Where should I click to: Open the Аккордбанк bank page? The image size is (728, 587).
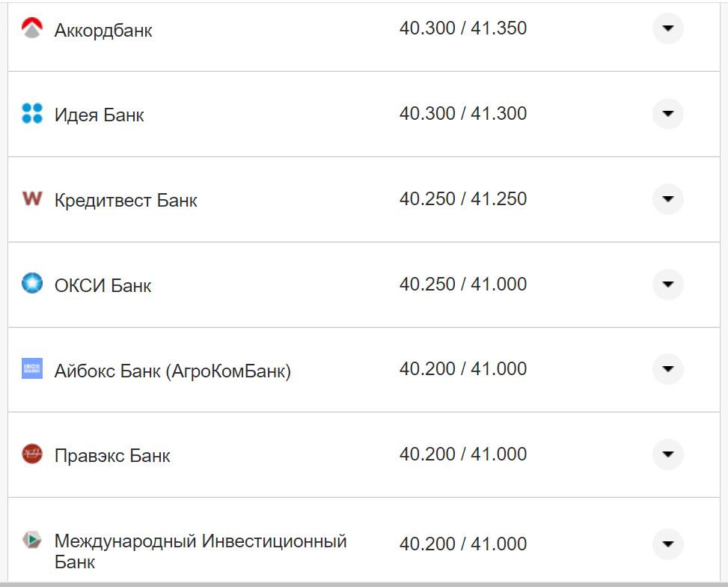pos(102,31)
